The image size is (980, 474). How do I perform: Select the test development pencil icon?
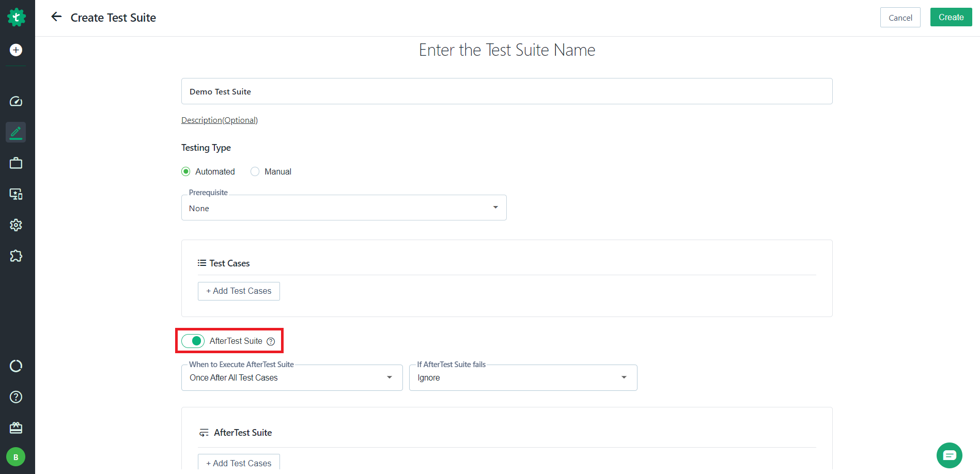[x=16, y=133]
